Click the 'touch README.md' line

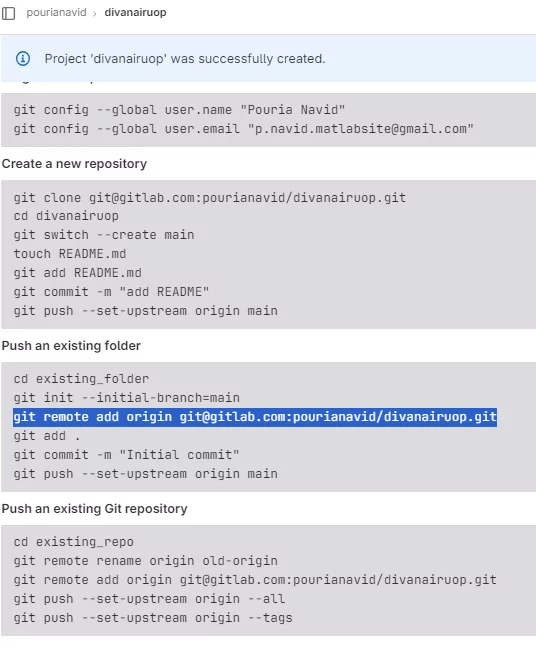point(70,254)
